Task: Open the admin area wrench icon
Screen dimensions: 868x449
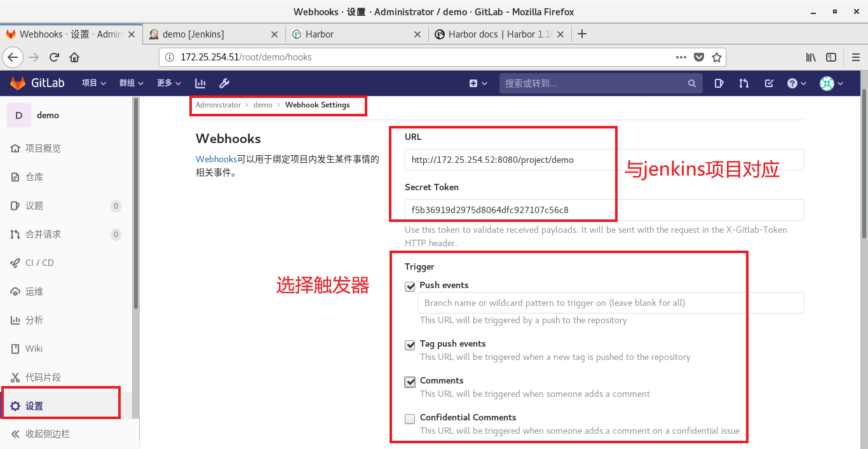Action: [x=224, y=83]
